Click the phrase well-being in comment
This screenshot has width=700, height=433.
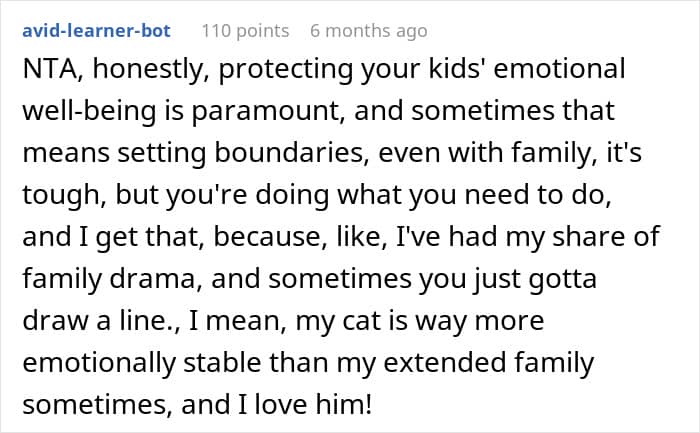[89, 111]
